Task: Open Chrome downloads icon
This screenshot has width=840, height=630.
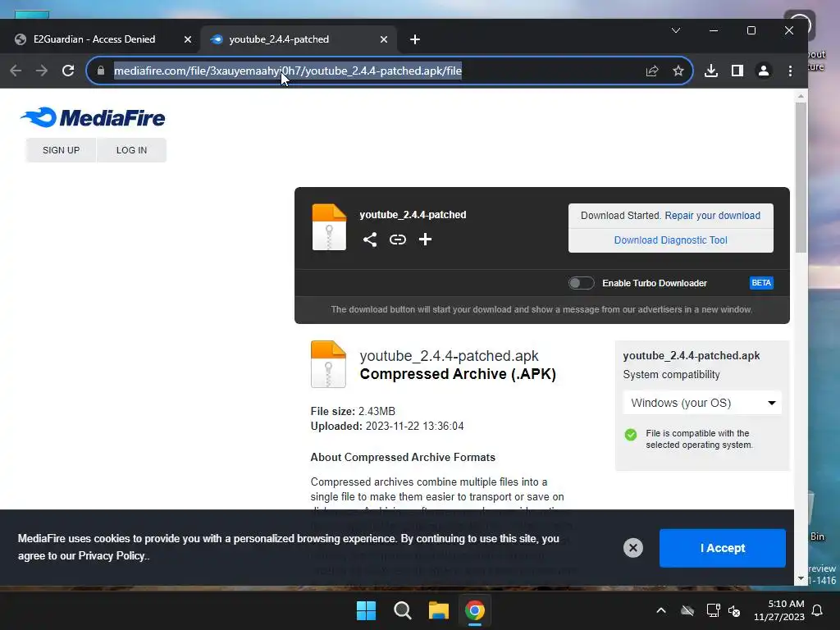Action: point(711,71)
